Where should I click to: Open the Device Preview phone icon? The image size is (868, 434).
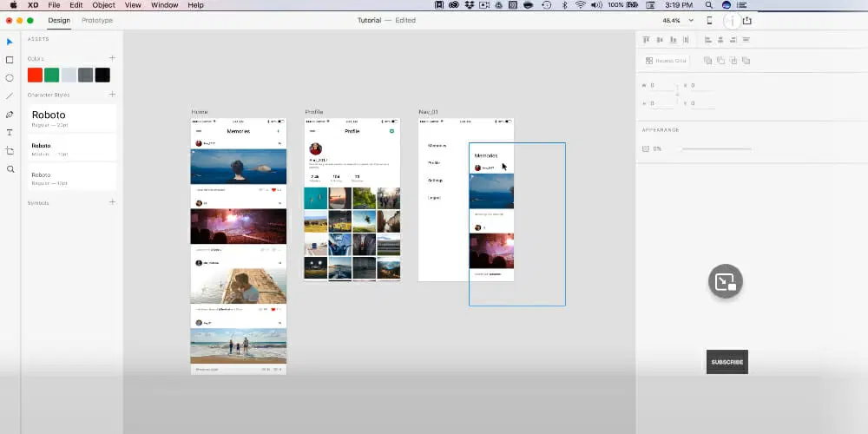pos(710,21)
